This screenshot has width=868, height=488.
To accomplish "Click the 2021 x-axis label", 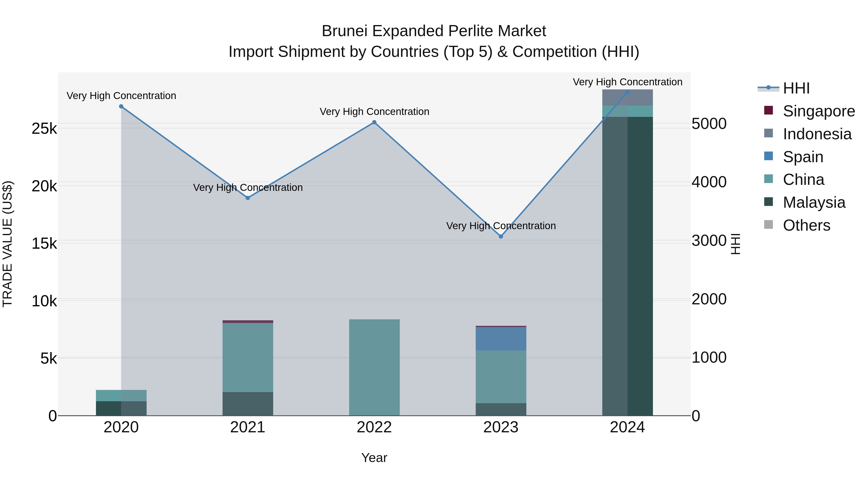I will (248, 427).
